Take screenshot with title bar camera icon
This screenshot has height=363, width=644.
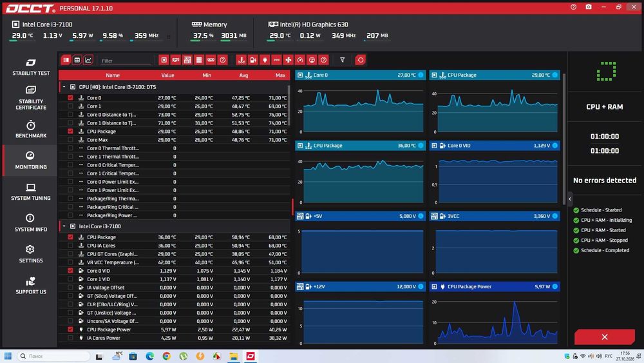coord(589,7)
